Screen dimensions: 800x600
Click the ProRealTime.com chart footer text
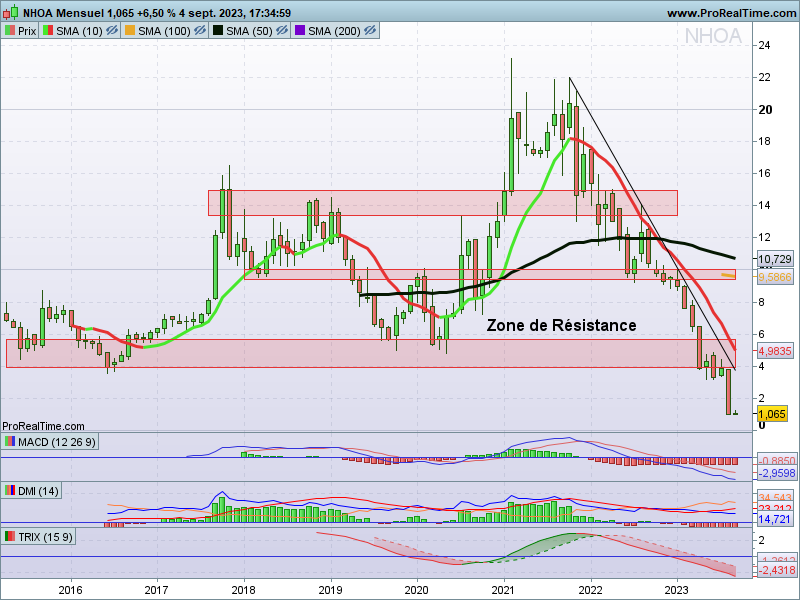43,426
